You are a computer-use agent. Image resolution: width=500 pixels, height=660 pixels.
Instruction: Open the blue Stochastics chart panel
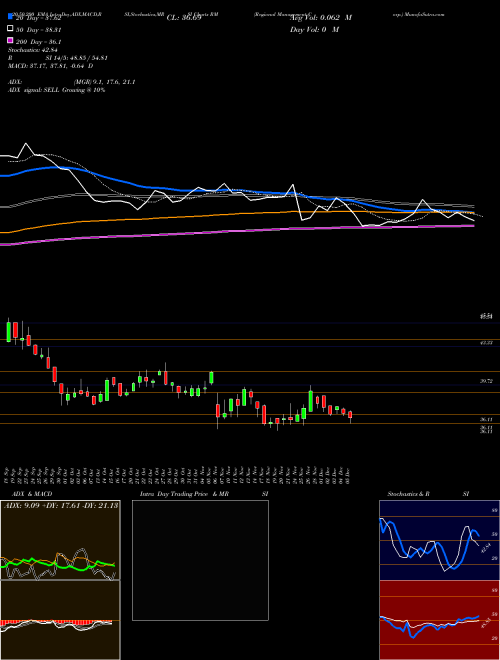tap(439, 540)
